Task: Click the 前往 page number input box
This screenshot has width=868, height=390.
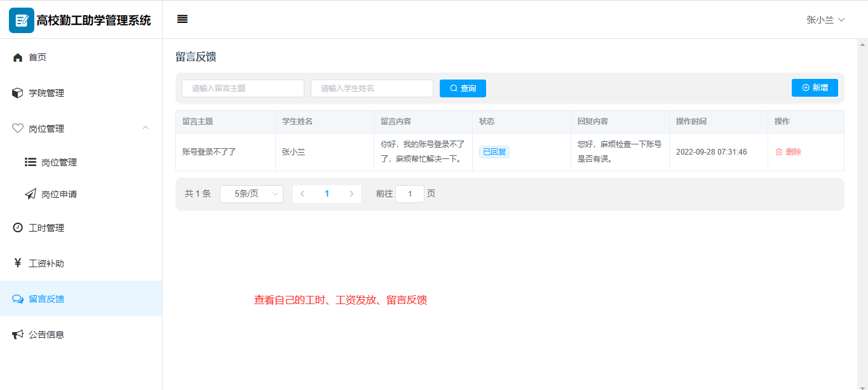Action: coord(410,194)
